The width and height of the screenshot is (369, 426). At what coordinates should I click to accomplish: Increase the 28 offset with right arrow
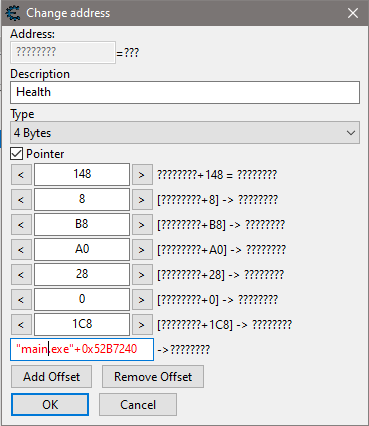142,274
